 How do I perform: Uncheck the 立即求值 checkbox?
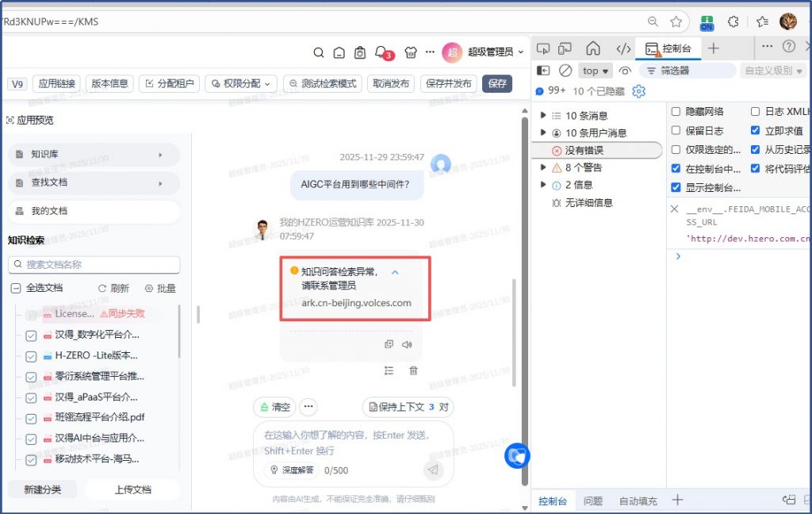click(755, 131)
